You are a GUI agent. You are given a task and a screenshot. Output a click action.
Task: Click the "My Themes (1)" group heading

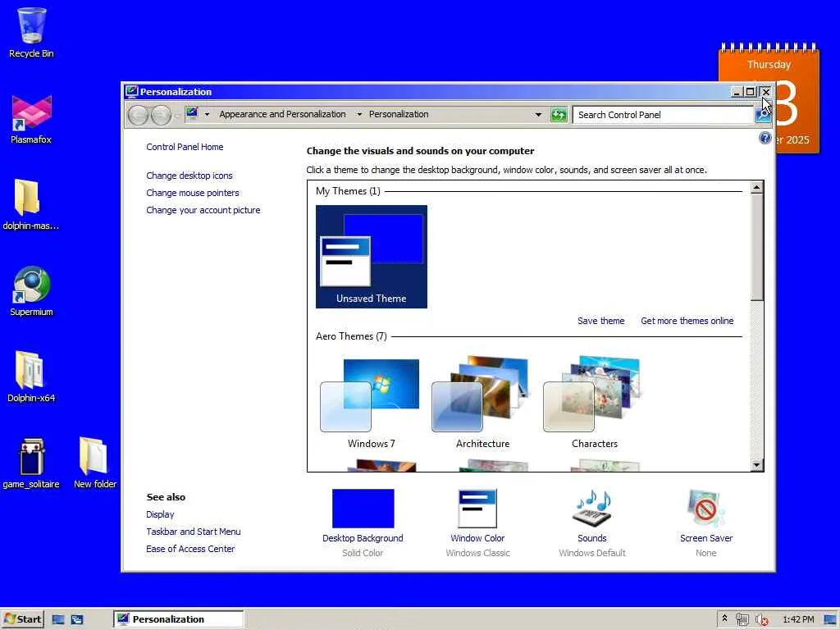(348, 191)
